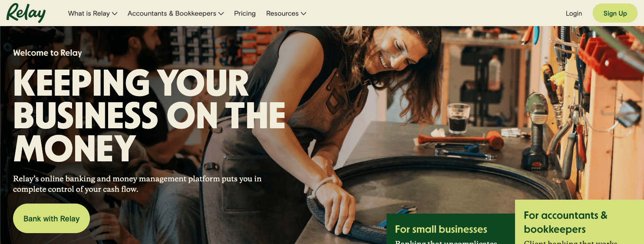Click the coffee glass in the hero photo

(459, 118)
